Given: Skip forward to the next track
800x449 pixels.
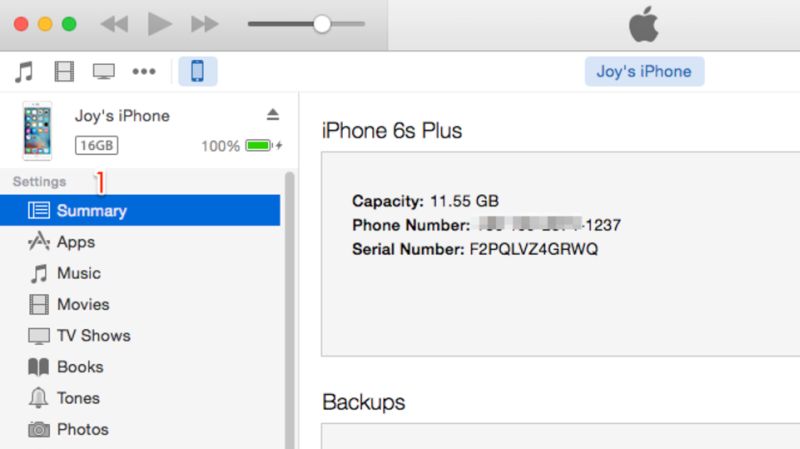Looking at the screenshot, I should [x=205, y=24].
